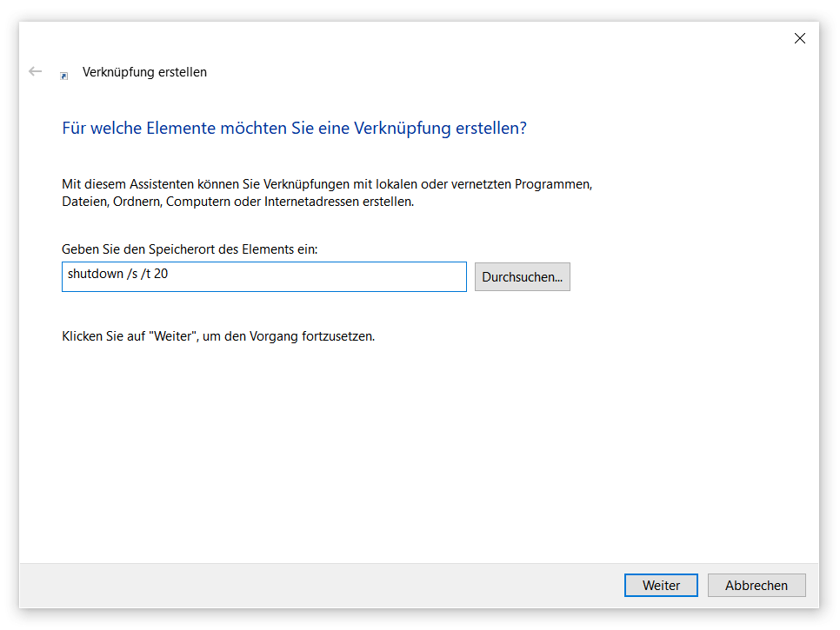Click the empty title bar area left of X
840x630 pixels.
(x=435, y=38)
